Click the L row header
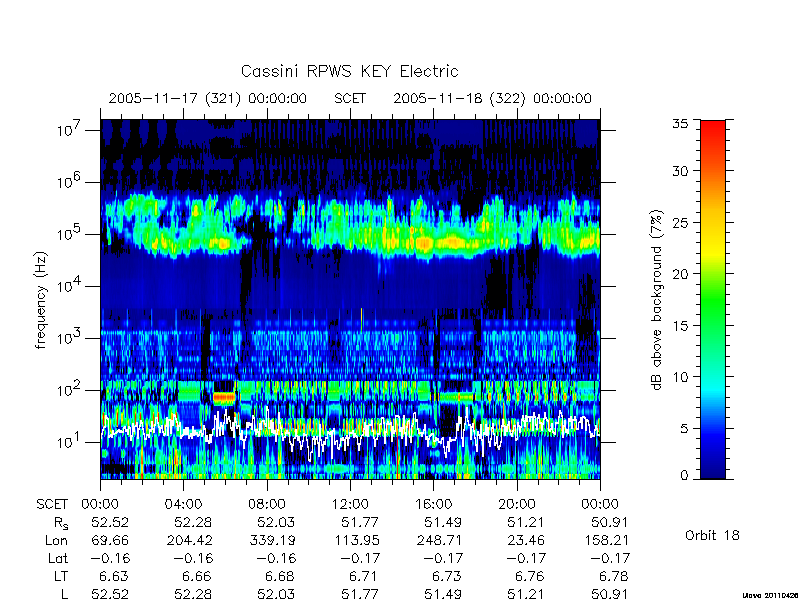The image size is (800, 600). tap(64, 594)
